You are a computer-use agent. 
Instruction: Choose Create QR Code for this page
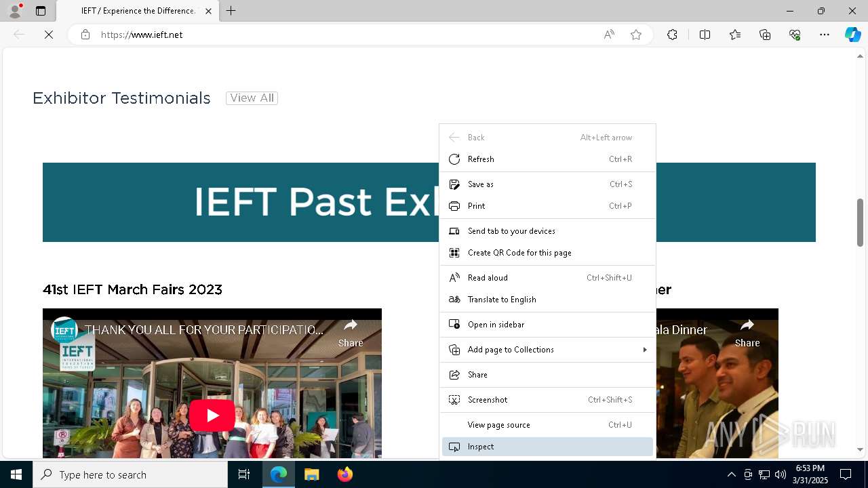pos(547,253)
